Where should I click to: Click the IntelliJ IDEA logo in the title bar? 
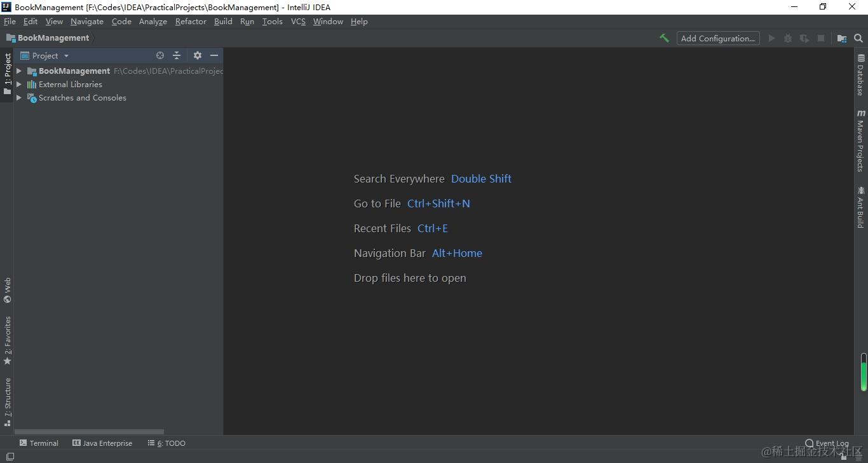[6, 7]
